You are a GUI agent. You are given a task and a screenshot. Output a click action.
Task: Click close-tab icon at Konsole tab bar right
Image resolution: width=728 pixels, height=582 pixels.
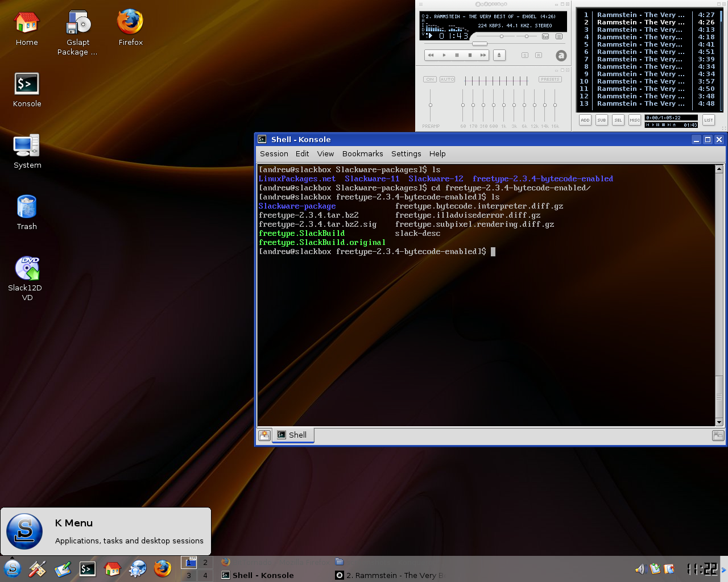(x=718, y=435)
